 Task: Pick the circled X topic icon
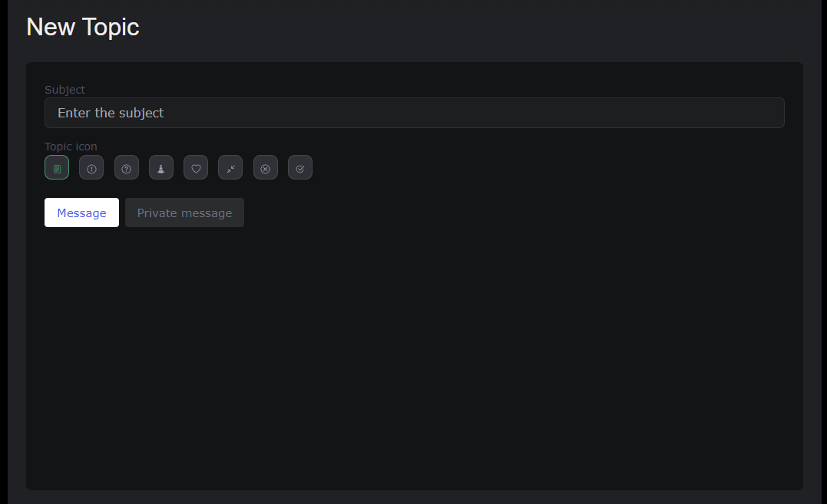[266, 167]
